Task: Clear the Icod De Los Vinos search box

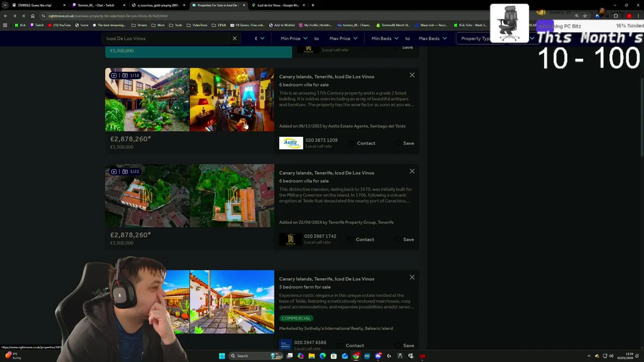Action: 234,38
